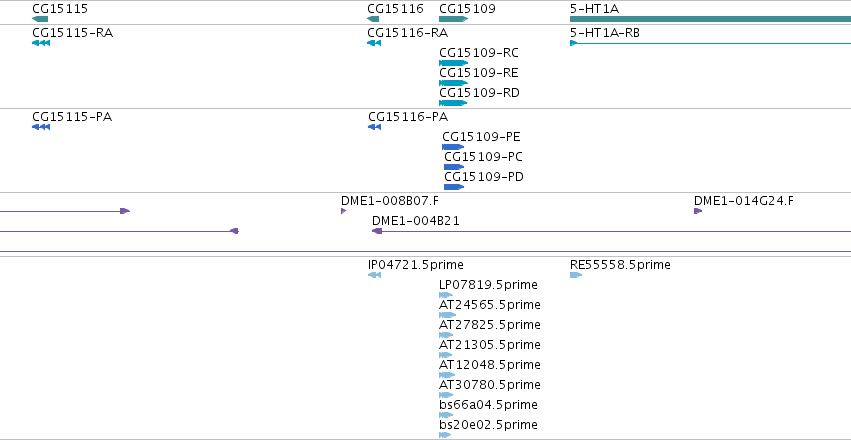This screenshot has width=851, height=440.
Task: Select the CG15109-PC protein glyph
Action: pyautogui.click(x=454, y=167)
